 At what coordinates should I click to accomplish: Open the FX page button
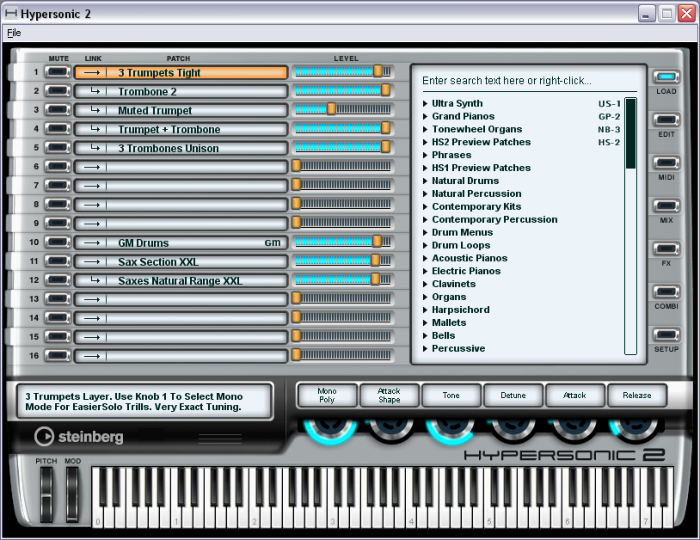coord(666,249)
